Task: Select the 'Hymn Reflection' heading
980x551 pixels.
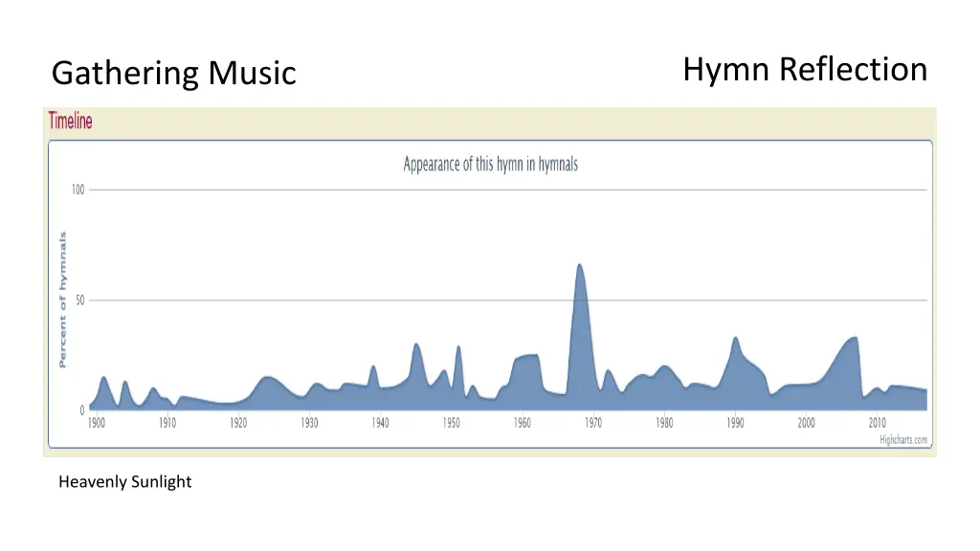Action: (x=805, y=69)
